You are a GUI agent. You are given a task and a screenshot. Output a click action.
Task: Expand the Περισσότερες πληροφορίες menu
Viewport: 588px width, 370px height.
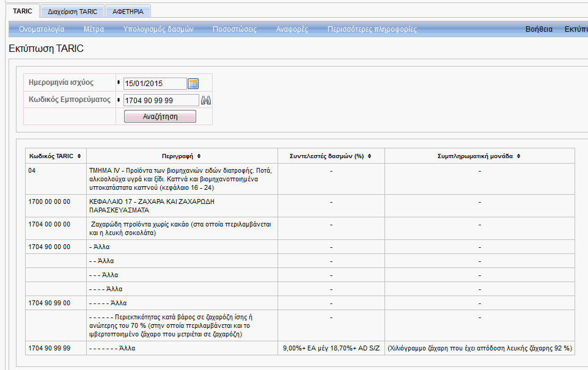(372, 29)
